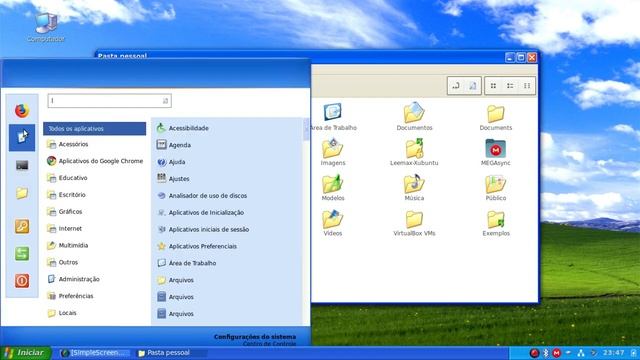Click the Bluetooth tray icon
Viewport: 640px width, 360px height.
click(546, 353)
